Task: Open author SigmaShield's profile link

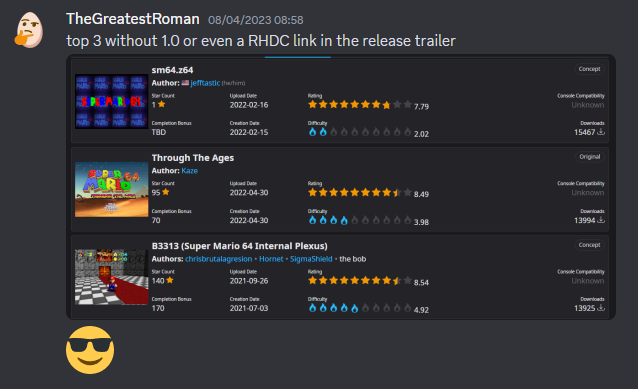Action: point(311,259)
